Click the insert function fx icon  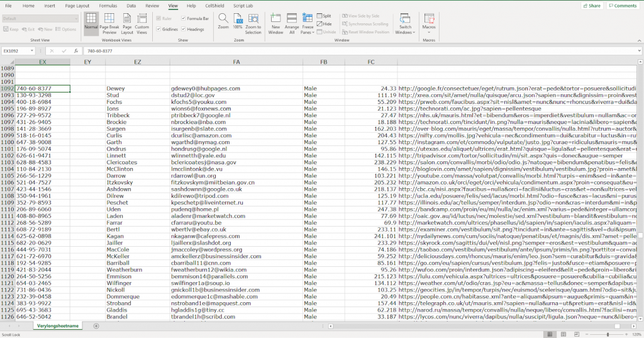click(76, 51)
